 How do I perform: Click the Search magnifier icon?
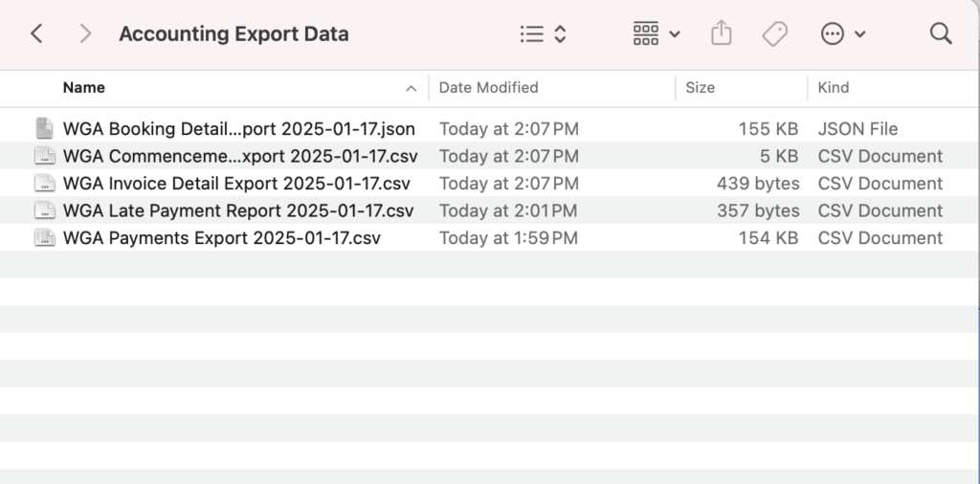click(x=941, y=33)
